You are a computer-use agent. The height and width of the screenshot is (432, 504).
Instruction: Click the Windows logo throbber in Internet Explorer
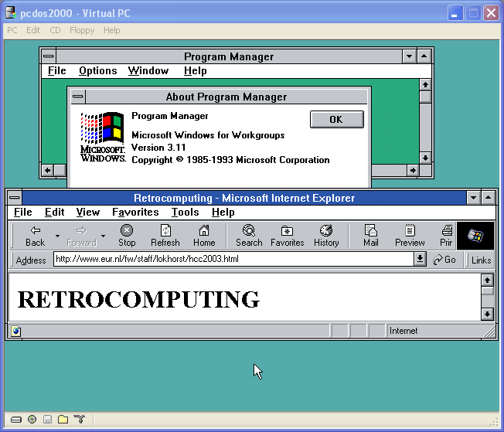(x=475, y=236)
